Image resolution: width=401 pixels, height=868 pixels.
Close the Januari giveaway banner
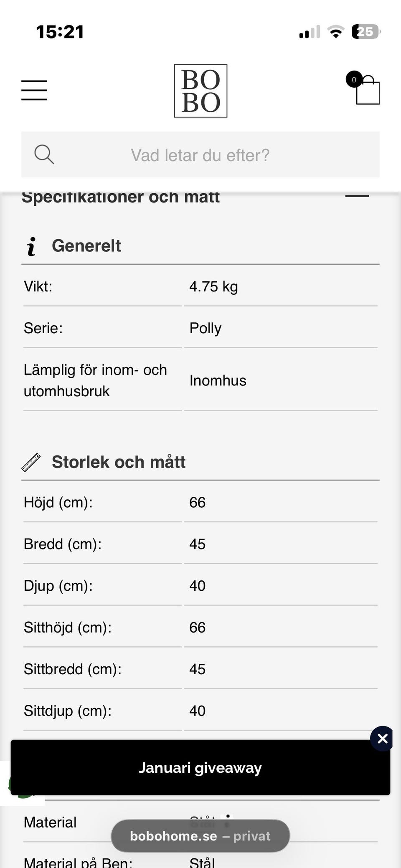[382, 739]
